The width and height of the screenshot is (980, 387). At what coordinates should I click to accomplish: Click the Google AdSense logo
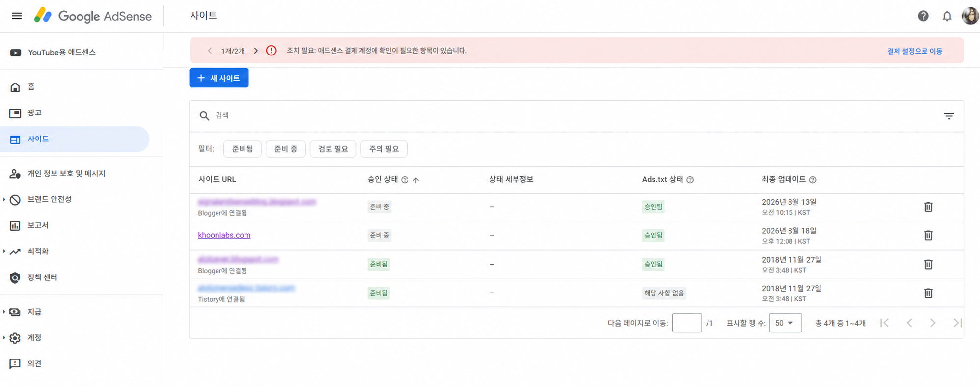coord(93,16)
